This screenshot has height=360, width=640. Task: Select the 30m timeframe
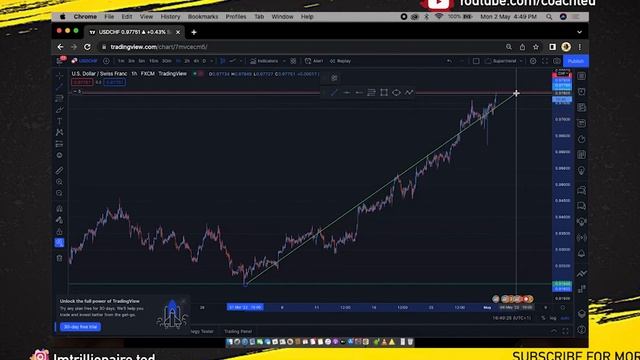(x=167, y=61)
